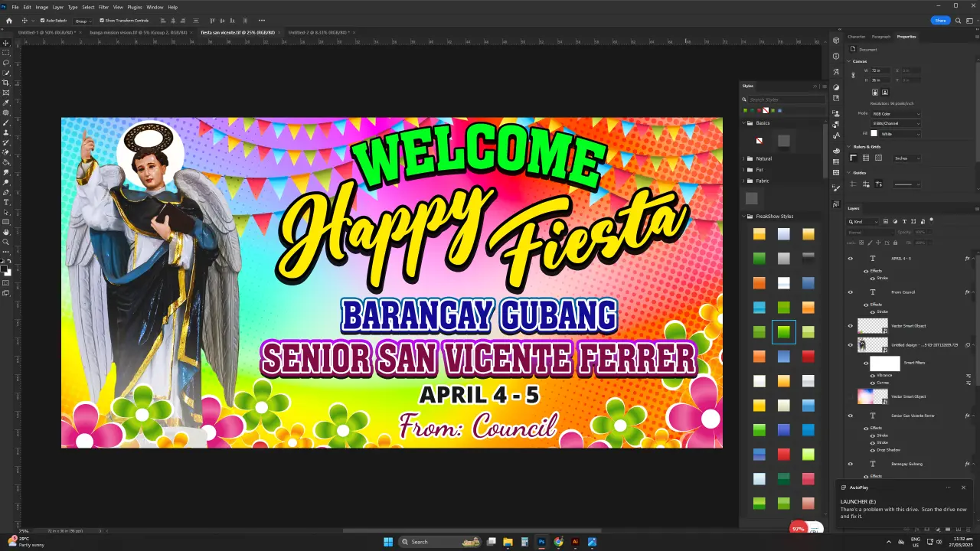Close the AutoPlay notification
The image size is (980, 551).
point(963,487)
